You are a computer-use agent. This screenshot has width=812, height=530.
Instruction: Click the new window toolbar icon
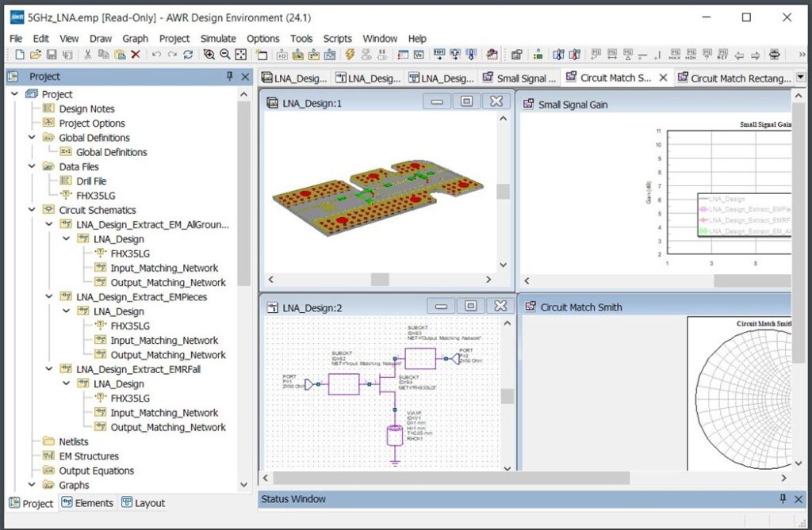[x=262, y=55]
